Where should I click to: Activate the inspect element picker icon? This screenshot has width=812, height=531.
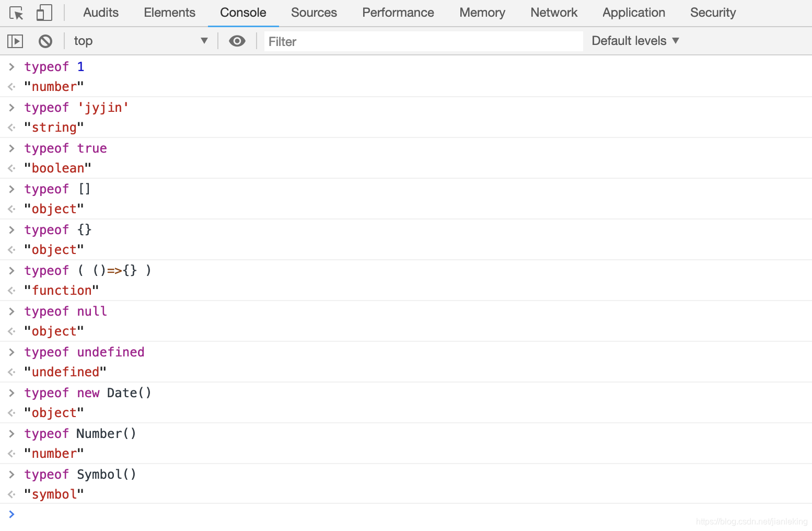[16, 13]
